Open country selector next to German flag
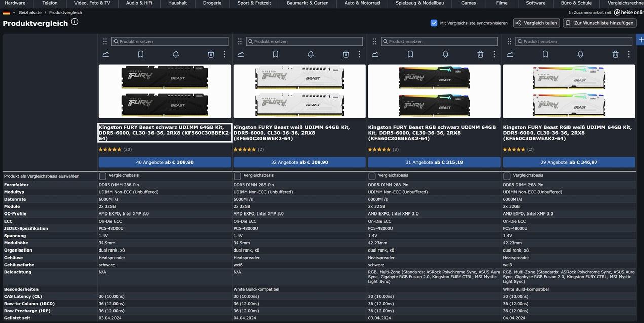 point(9,12)
